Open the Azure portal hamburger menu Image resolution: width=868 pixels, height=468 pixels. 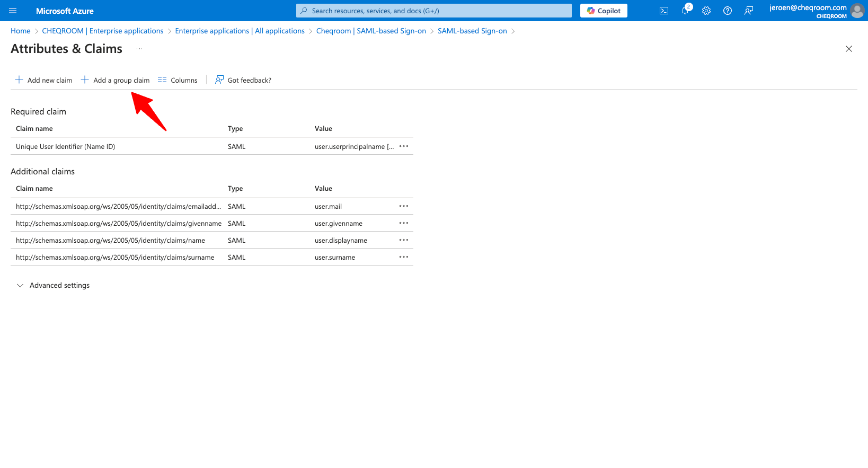coord(13,11)
